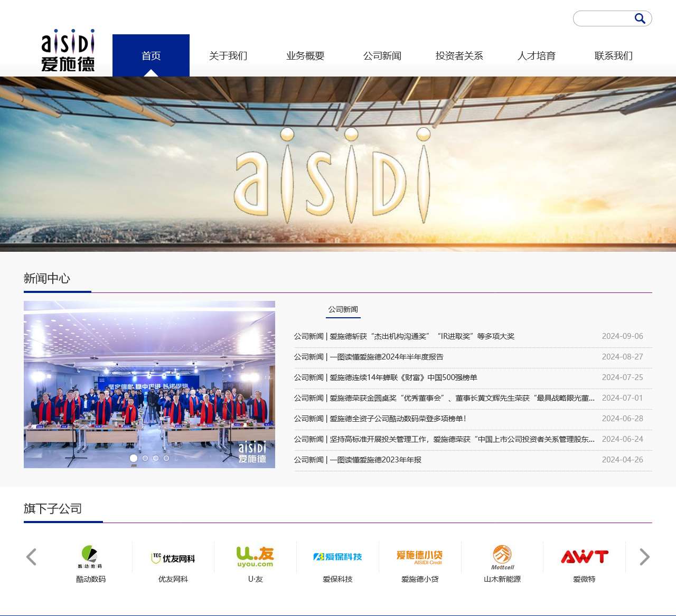The height and width of the screenshot is (616, 676).
Task: Open the 酷动数码 subsidiary logo
Action: [90, 557]
